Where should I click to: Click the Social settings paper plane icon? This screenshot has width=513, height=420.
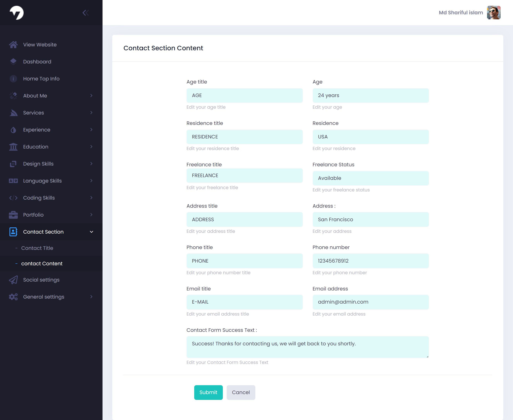tap(13, 280)
